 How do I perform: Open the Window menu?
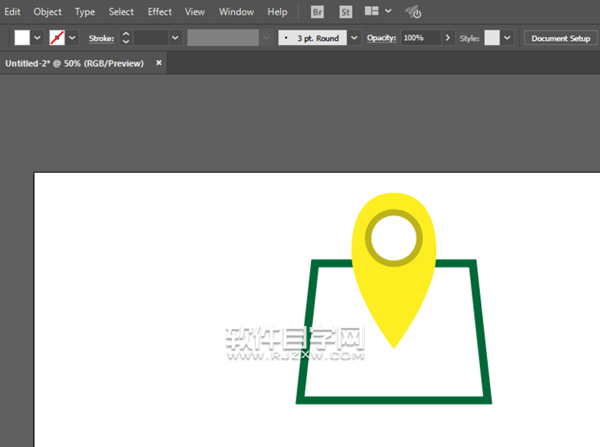[236, 12]
